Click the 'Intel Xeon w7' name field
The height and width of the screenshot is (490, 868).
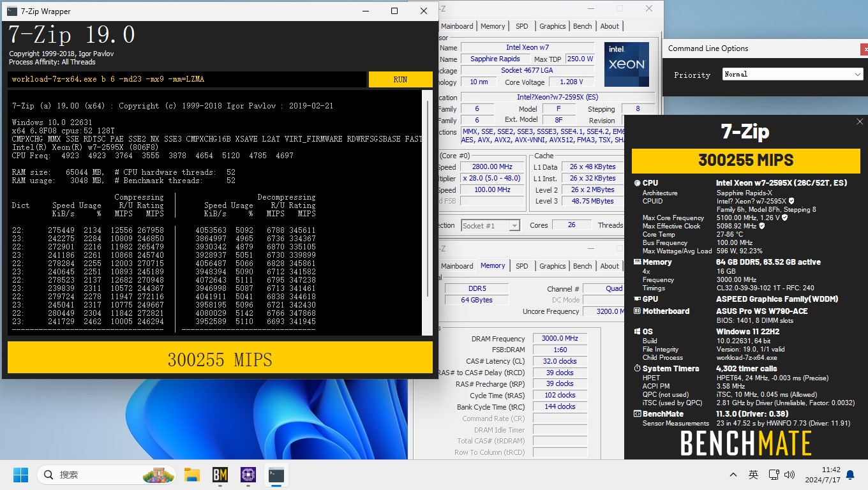point(527,48)
